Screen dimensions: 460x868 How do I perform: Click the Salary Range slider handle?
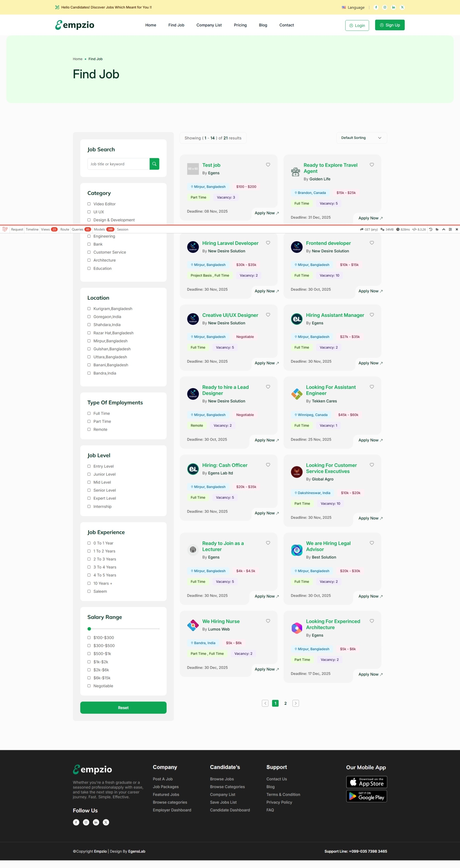[x=89, y=629]
